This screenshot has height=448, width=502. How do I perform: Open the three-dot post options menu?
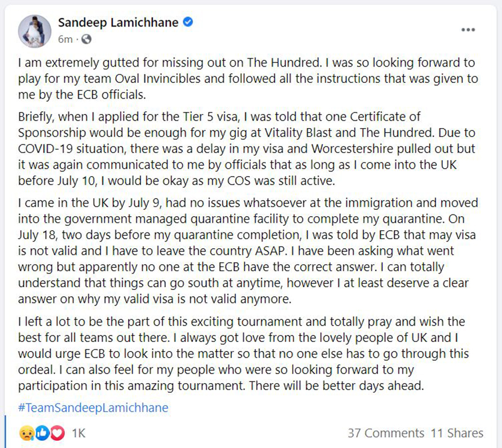[468, 30]
